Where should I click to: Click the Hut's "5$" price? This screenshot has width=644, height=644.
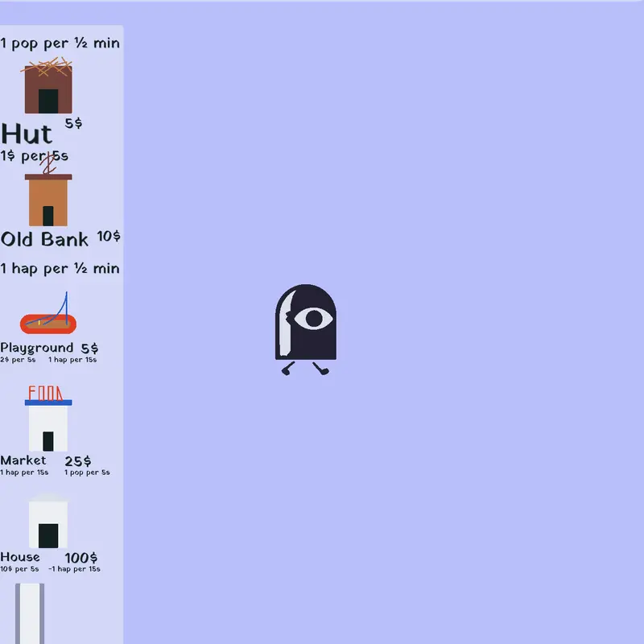pos(73,123)
